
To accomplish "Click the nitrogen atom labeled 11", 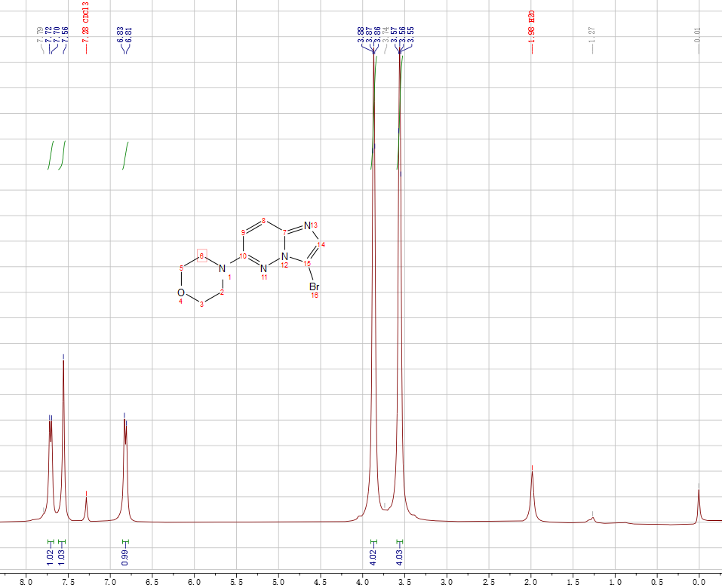I will tap(264, 268).
